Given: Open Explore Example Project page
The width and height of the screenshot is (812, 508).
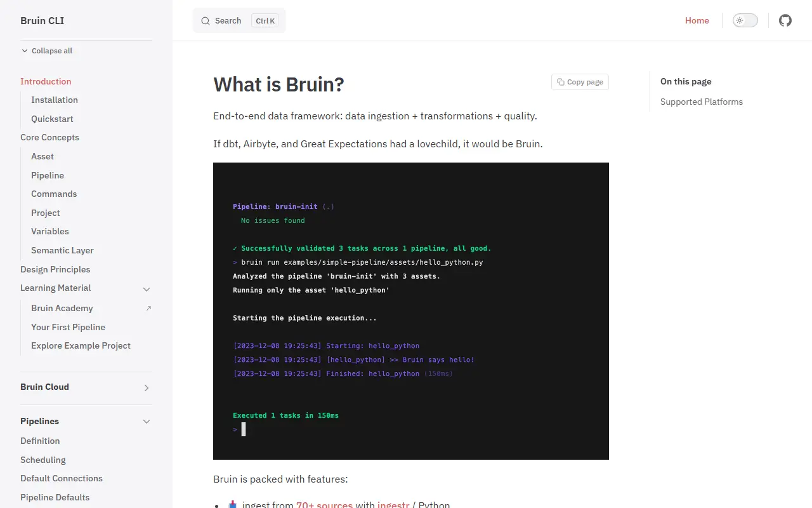Looking at the screenshot, I should 81,345.
